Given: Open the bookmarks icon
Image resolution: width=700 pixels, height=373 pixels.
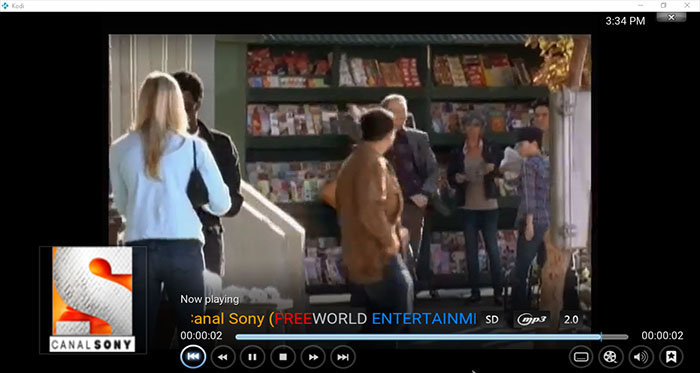Looking at the screenshot, I should click(671, 357).
